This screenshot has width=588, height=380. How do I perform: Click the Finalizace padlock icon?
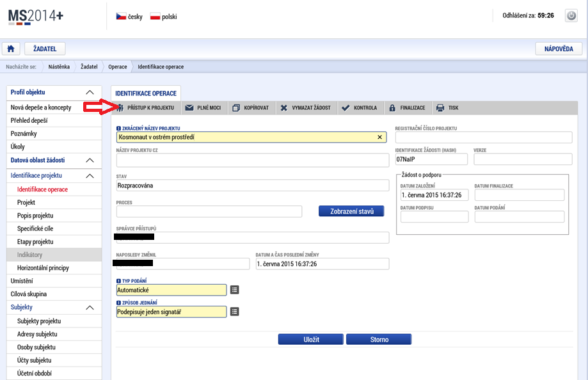coord(392,108)
